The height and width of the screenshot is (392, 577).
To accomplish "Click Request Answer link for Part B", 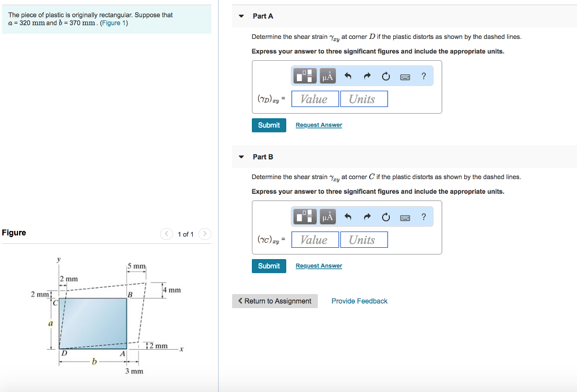I will tap(319, 266).
